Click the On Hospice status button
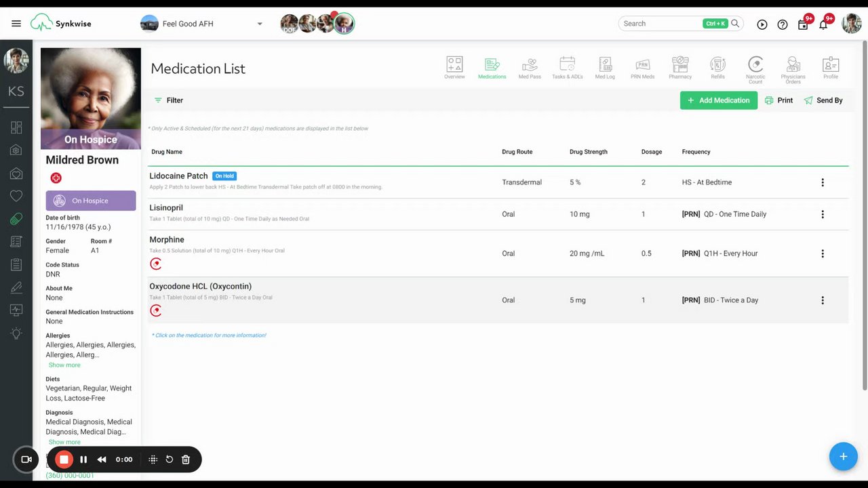This screenshot has width=868, height=488. coord(91,201)
